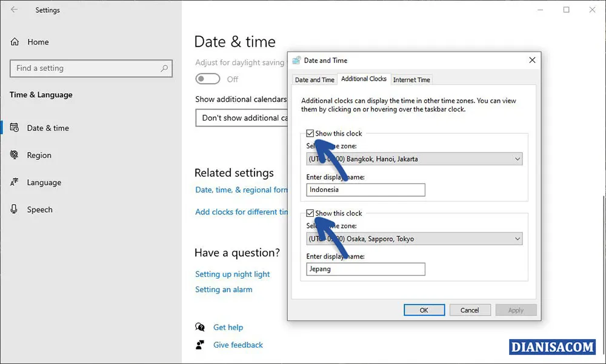This screenshot has width=606, height=364.
Task: Click the Jepang display name input field
Action: pos(365,269)
